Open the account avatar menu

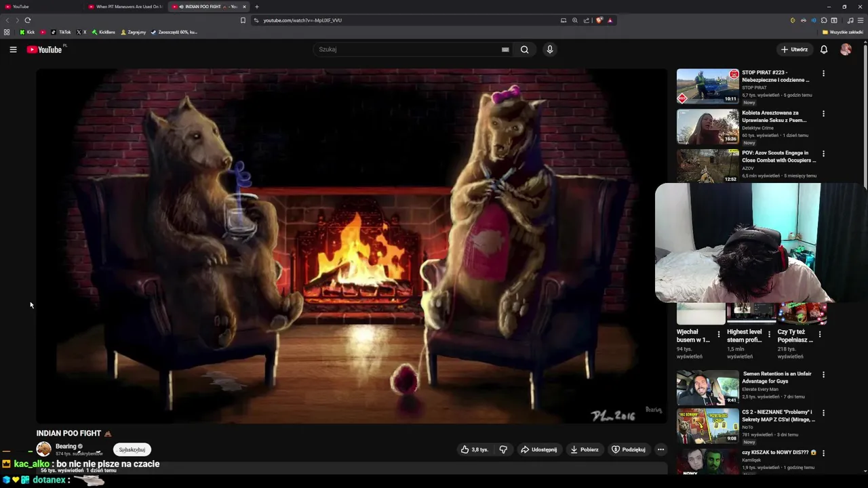[x=846, y=49]
